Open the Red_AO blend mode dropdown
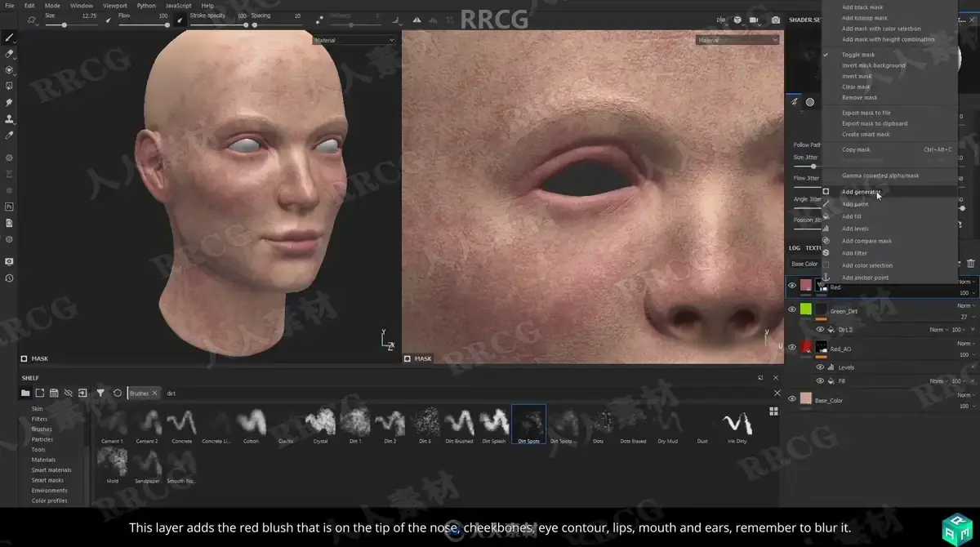The height and width of the screenshot is (547, 980). click(x=965, y=344)
